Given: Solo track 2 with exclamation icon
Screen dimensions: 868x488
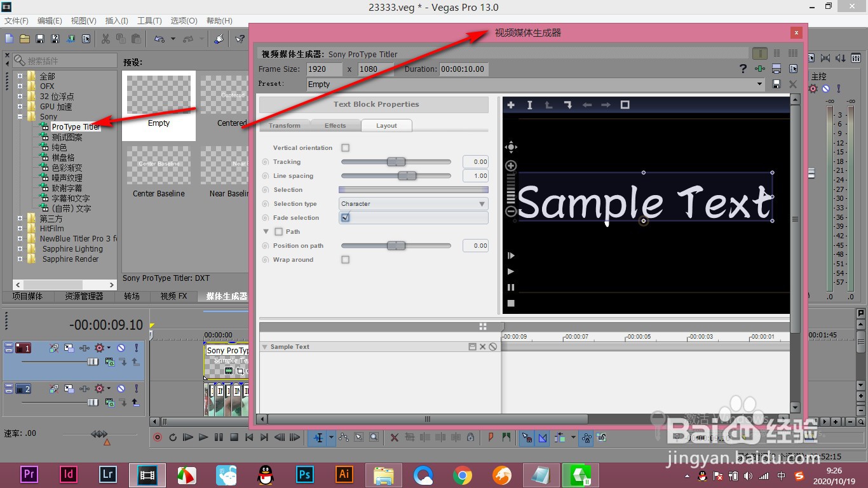Looking at the screenshot, I should coord(135,388).
